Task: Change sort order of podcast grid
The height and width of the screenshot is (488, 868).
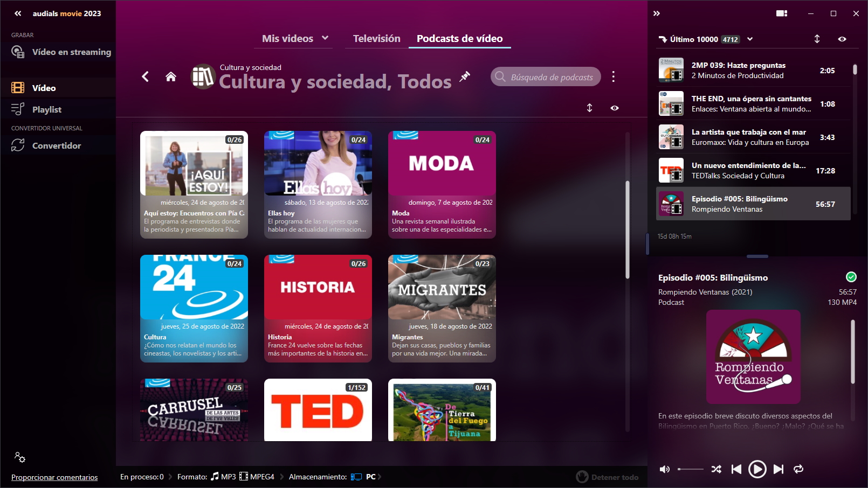Action: [x=590, y=108]
